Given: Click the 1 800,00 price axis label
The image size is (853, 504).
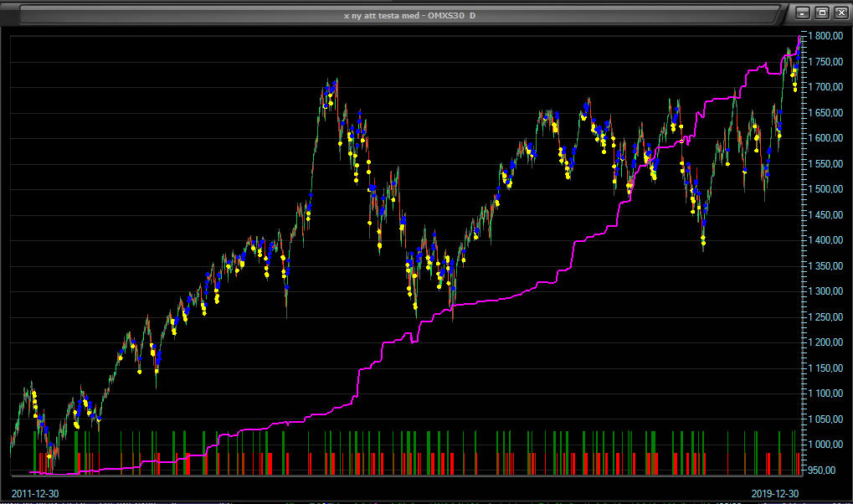Looking at the screenshot, I should click(x=825, y=37).
